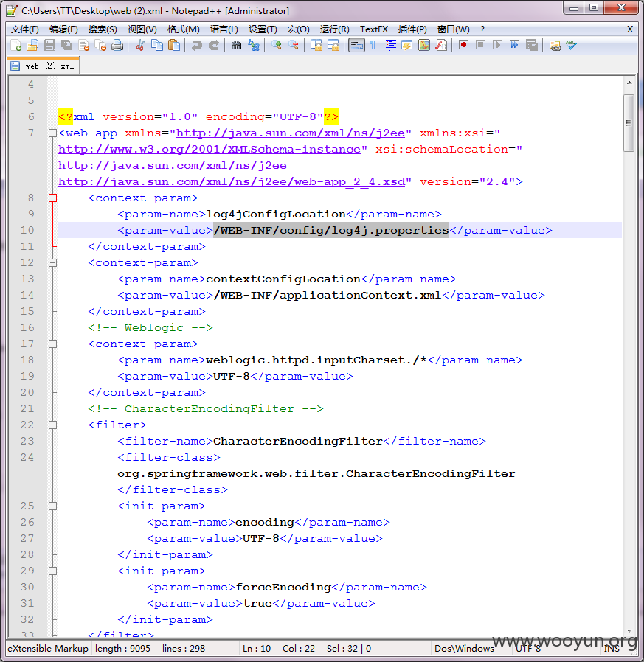Open the user defined language dialog
The image size is (644, 662).
point(407,45)
